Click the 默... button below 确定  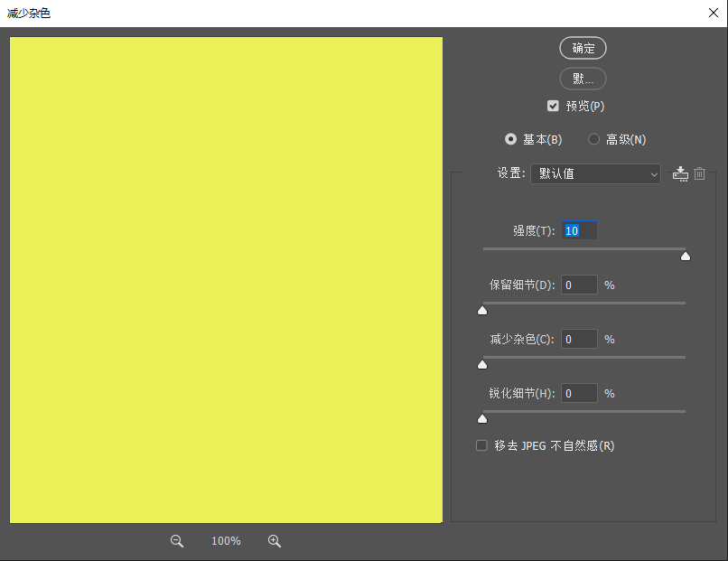[583, 79]
